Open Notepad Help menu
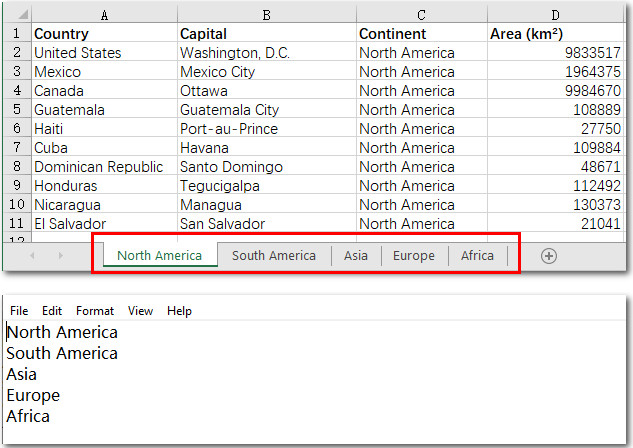The height and width of the screenshot is (448, 633). click(x=179, y=311)
